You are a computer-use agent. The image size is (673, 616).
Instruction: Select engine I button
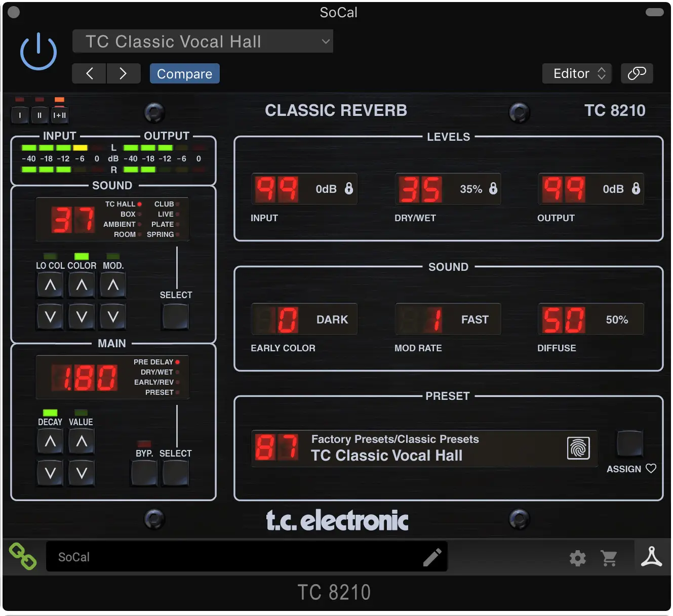[20, 115]
